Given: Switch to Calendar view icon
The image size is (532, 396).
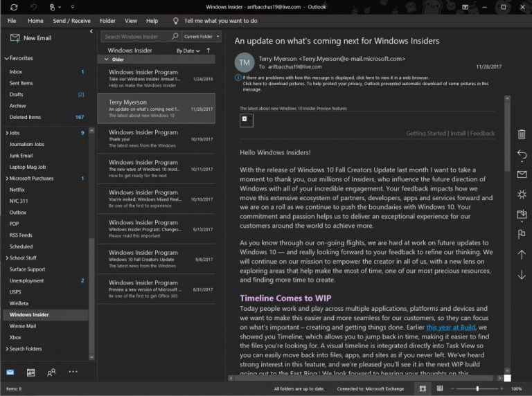Looking at the screenshot, I should tap(31, 372).
